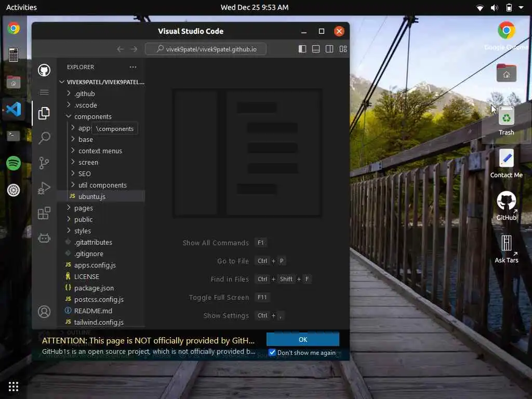The width and height of the screenshot is (532, 399).
Task: Open the system status menu arrow
Action: [x=521, y=7]
